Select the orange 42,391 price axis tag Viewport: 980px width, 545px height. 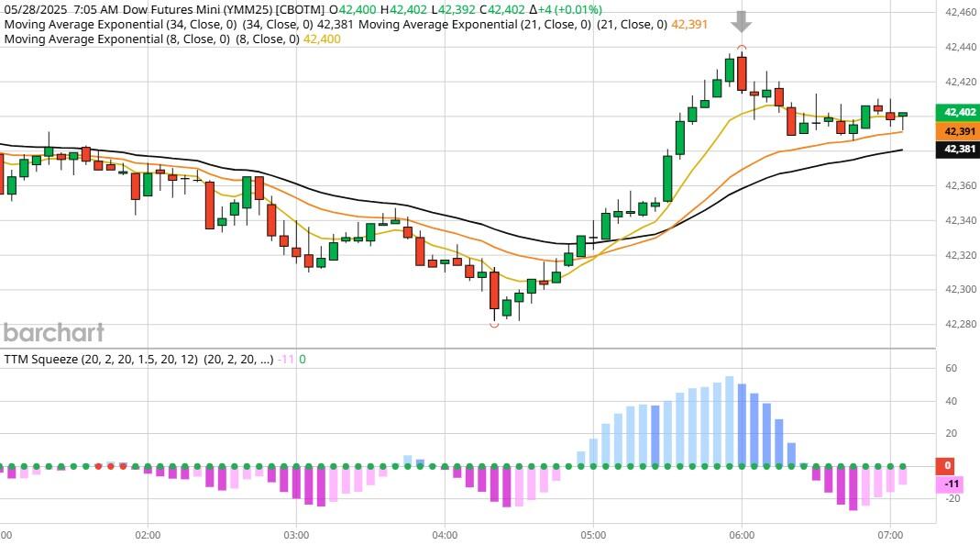click(x=954, y=131)
